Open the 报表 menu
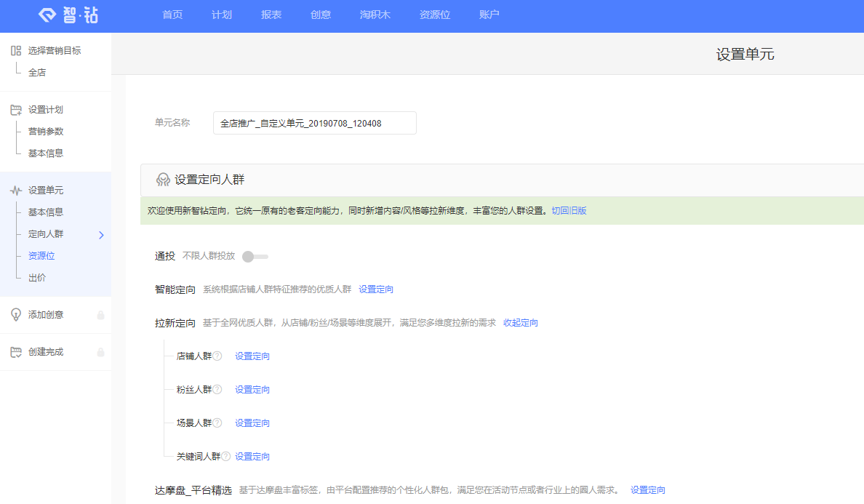The image size is (864, 504). pyautogui.click(x=271, y=15)
